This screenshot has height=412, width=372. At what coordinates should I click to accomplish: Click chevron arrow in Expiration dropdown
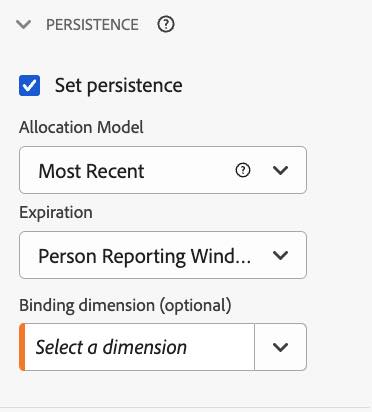(280, 256)
